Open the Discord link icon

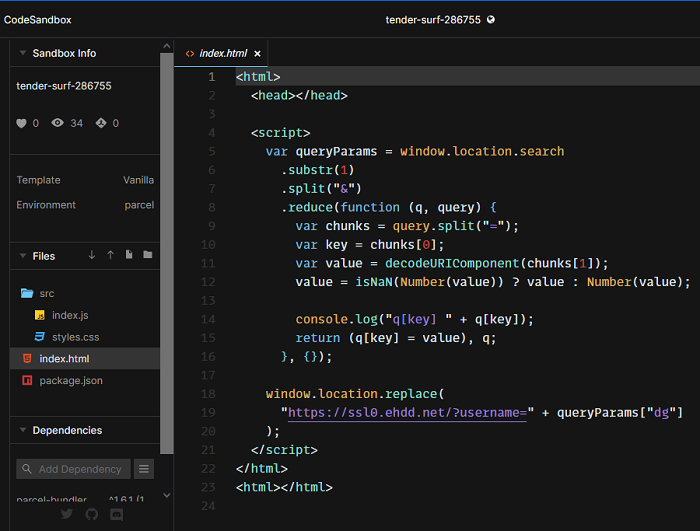point(117,514)
